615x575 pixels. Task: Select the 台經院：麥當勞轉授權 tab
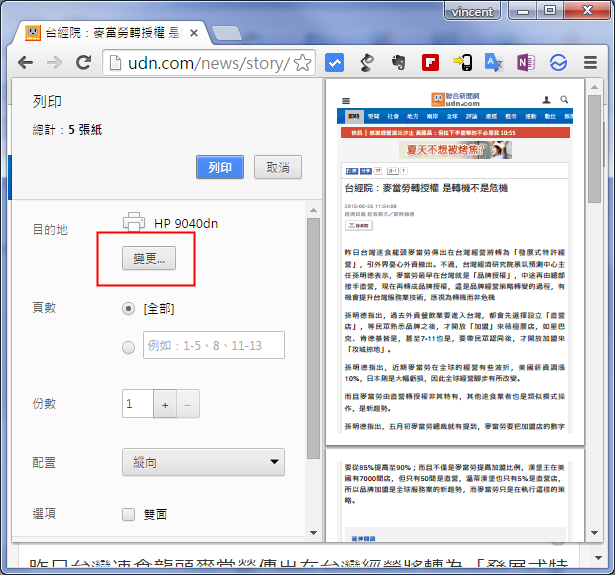(x=112, y=33)
